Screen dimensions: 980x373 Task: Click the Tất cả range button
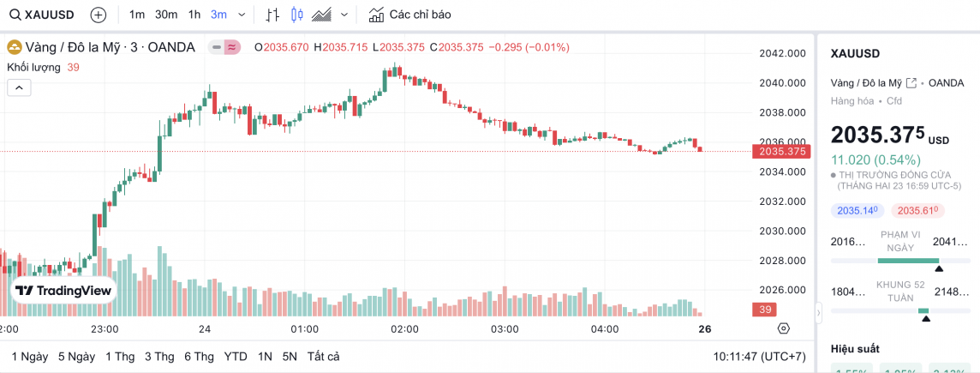click(x=323, y=356)
